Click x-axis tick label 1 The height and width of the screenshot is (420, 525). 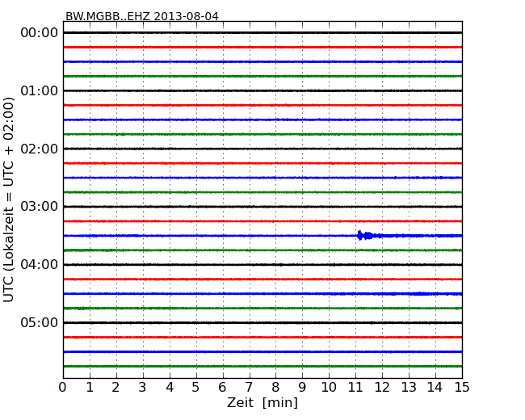pyautogui.click(x=90, y=388)
